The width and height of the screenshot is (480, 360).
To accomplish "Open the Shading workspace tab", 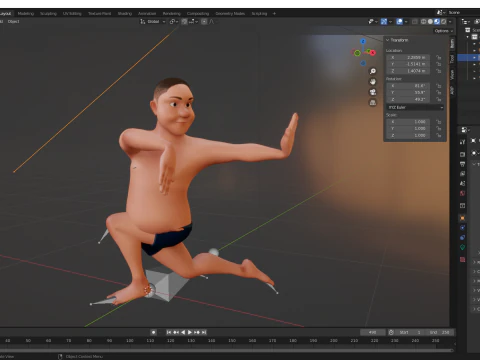I will [x=125, y=14].
